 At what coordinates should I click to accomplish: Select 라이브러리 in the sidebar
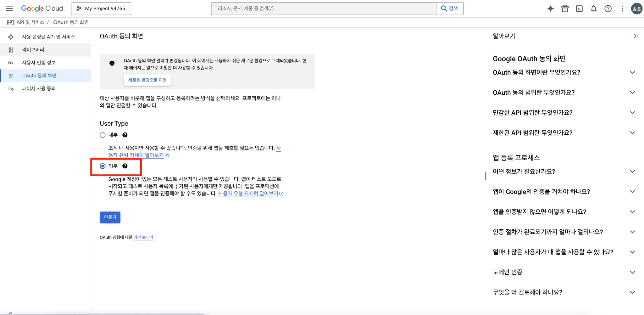coord(45,50)
